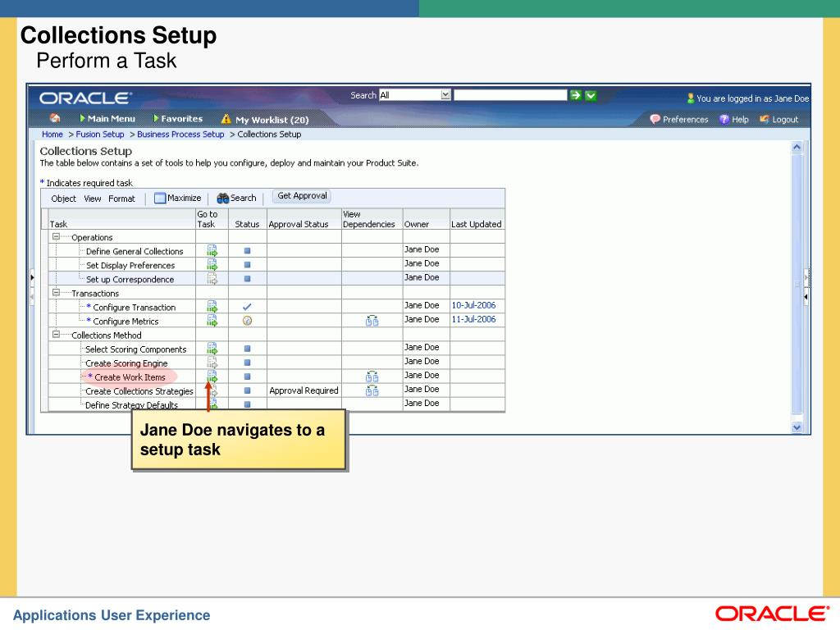Click the My Worklist warning icon
This screenshot has height=630, width=840.
point(226,119)
